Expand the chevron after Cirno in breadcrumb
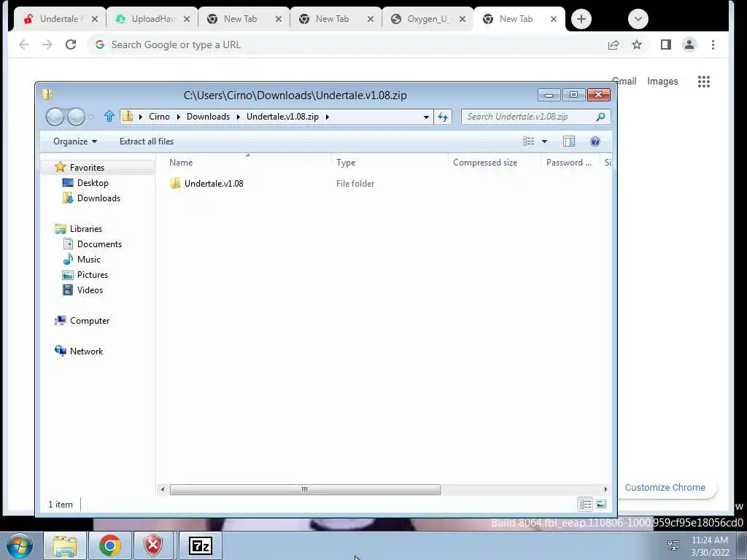Viewport: 747px width, 560px height. click(178, 117)
